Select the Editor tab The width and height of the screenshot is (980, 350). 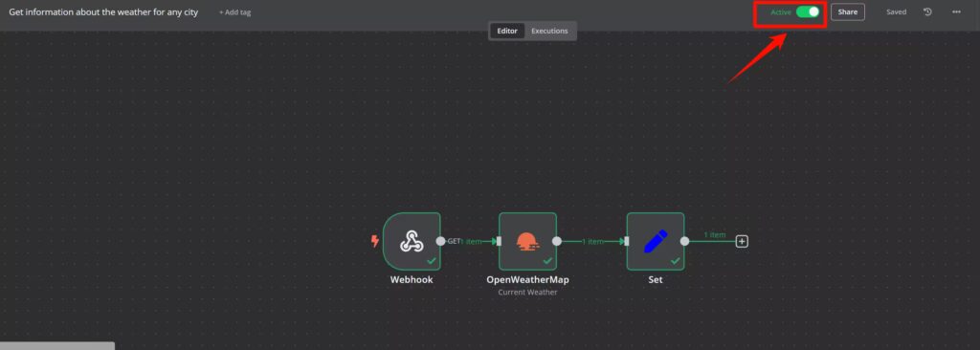507,31
